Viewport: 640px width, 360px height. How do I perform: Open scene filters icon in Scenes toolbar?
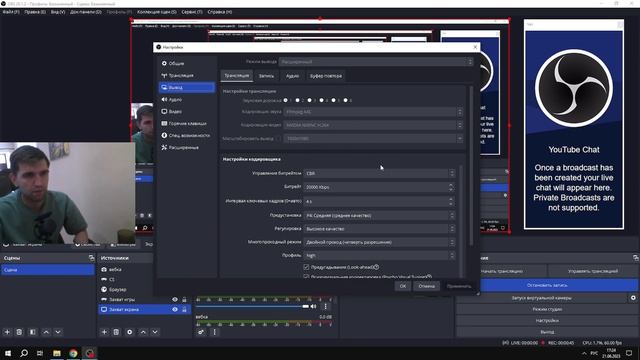(x=33, y=332)
